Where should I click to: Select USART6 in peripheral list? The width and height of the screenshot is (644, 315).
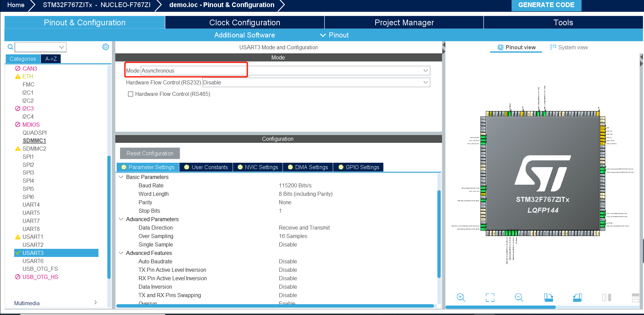click(x=33, y=261)
